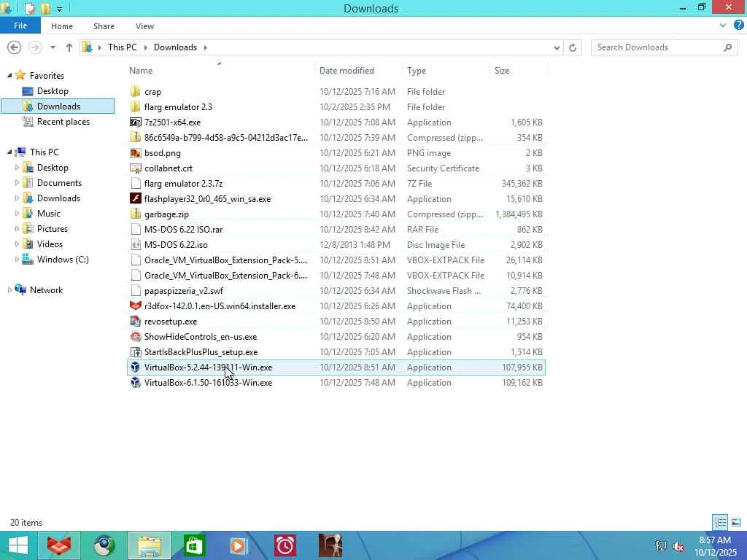Click the r3dfox installer icon

point(135,306)
